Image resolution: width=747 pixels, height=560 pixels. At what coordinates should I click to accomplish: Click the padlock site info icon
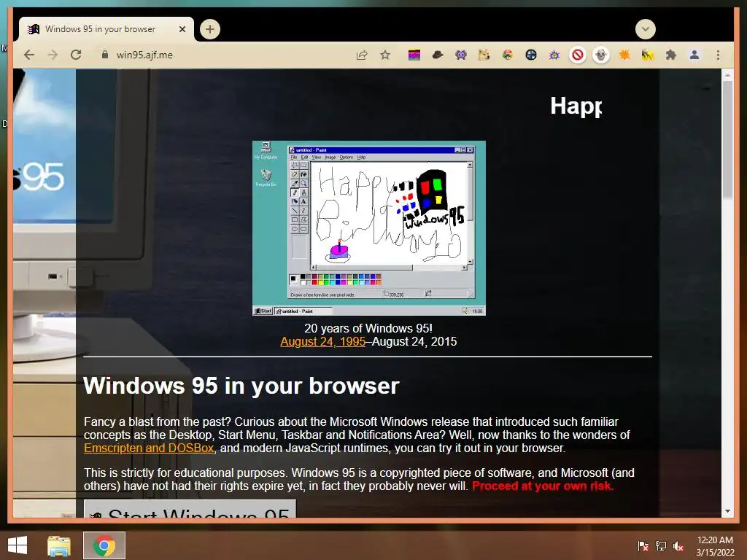click(x=105, y=55)
